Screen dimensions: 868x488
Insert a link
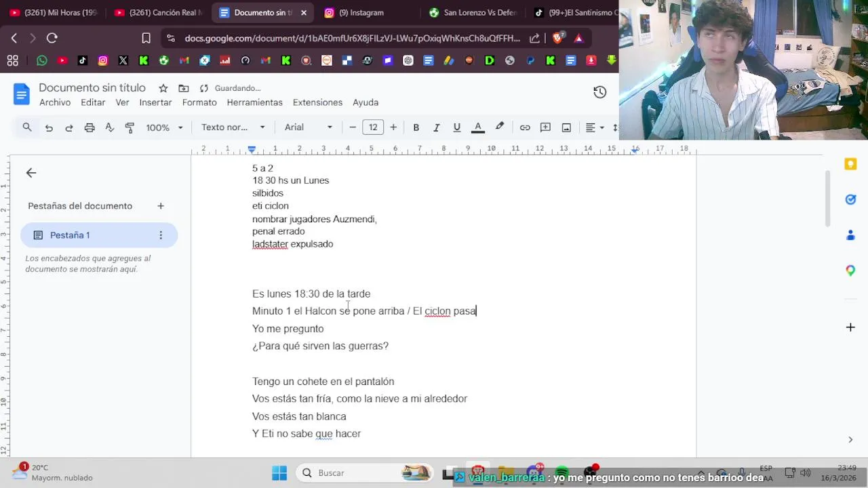(x=525, y=127)
